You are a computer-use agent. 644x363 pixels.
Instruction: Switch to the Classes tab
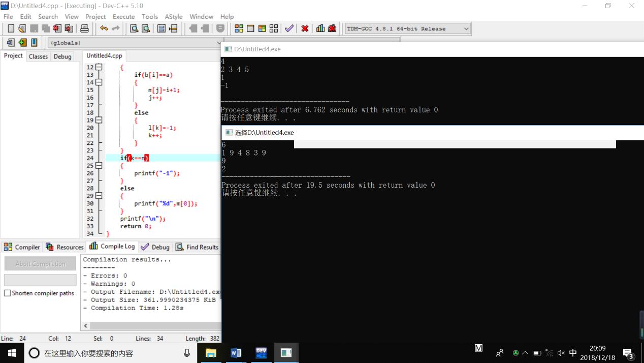click(x=38, y=56)
